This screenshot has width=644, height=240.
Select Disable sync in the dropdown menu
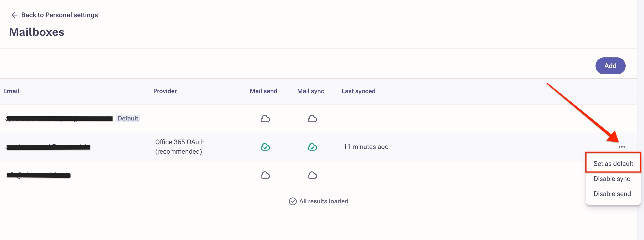click(612, 179)
